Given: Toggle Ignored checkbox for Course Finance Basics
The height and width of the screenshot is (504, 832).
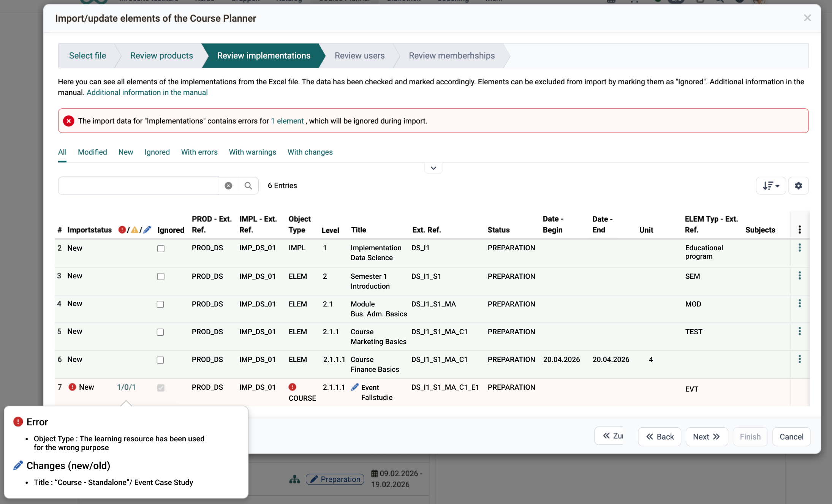Looking at the screenshot, I should click(x=160, y=360).
